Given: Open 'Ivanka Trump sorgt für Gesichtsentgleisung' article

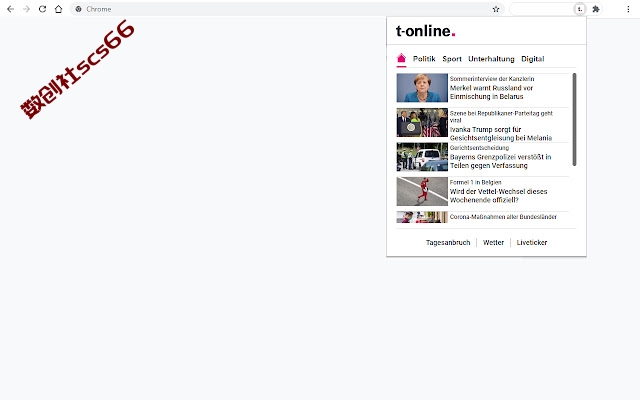Looking at the screenshot, I should [x=501, y=134].
